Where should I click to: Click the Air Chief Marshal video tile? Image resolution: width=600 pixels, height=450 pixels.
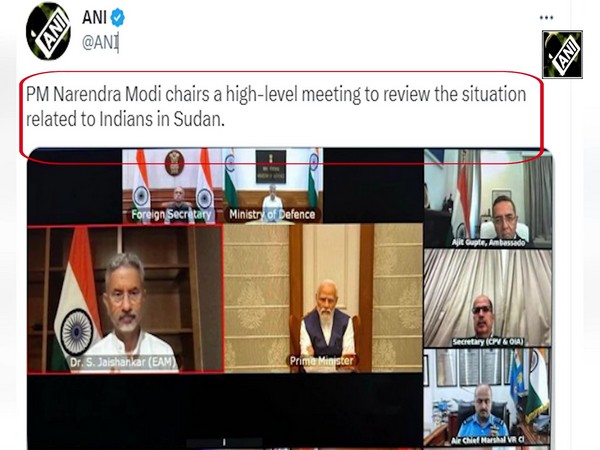(488, 397)
